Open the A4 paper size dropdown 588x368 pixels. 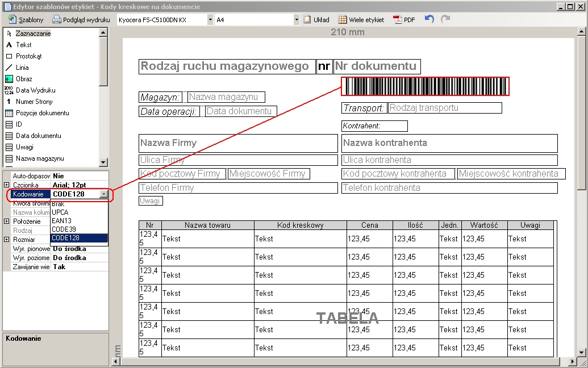[296, 19]
